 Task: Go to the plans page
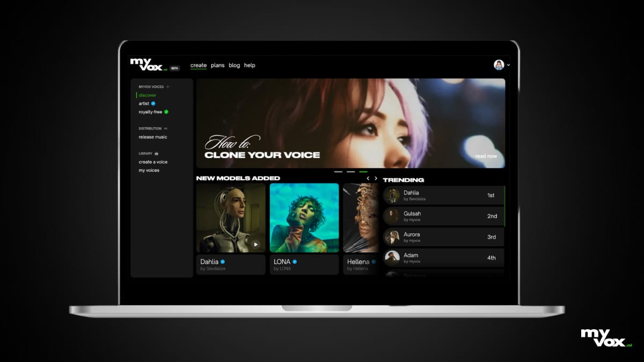point(217,65)
